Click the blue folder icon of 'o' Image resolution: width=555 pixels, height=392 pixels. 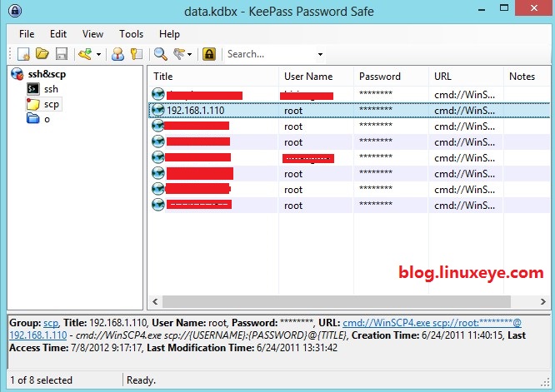[x=33, y=118]
